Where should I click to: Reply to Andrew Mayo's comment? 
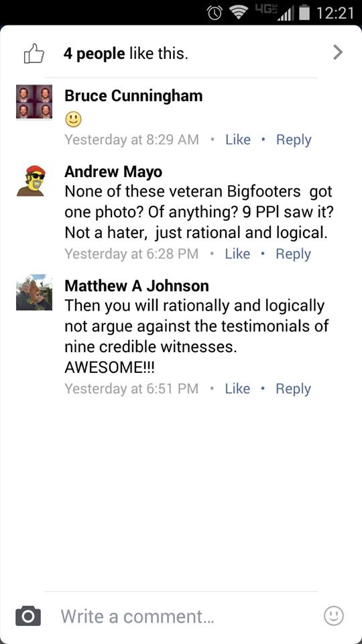click(x=293, y=254)
